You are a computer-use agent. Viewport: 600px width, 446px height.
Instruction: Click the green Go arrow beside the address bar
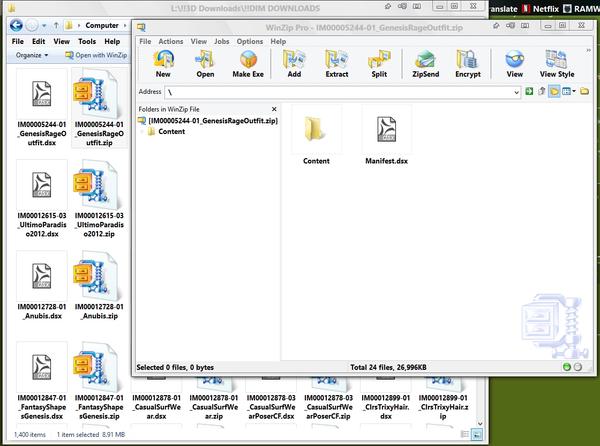[x=529, y=91]
